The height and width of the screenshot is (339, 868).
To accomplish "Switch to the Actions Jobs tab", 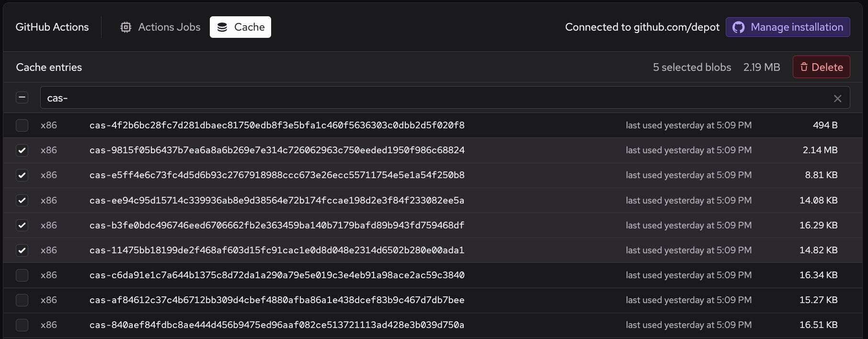I will [x=160, y=27].
